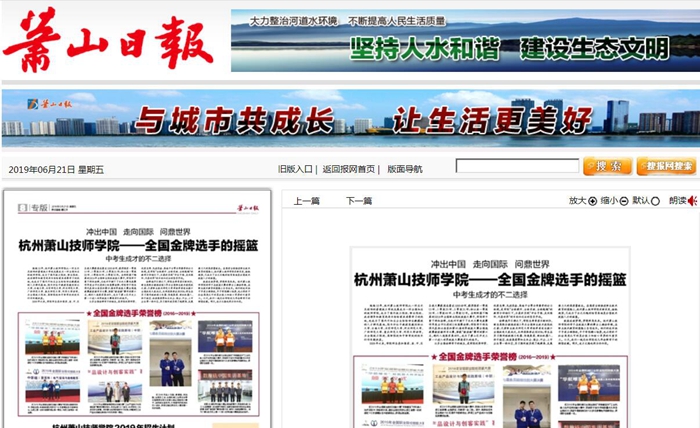This screenshot has width=700, height=428.
Task: Click the 放大 text label
Action: point(577,201)
